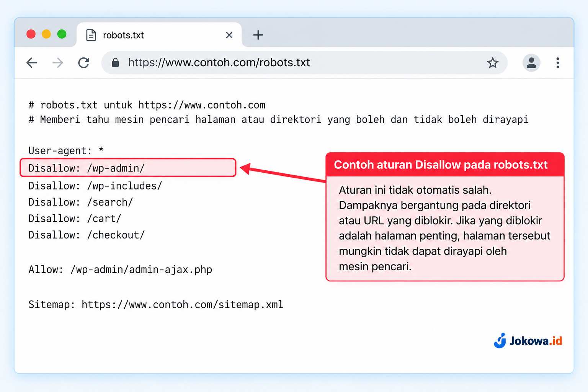Viewport: 588px width, 392px height.
Task: Click the green maximize window button
Action: pos(62,34)
